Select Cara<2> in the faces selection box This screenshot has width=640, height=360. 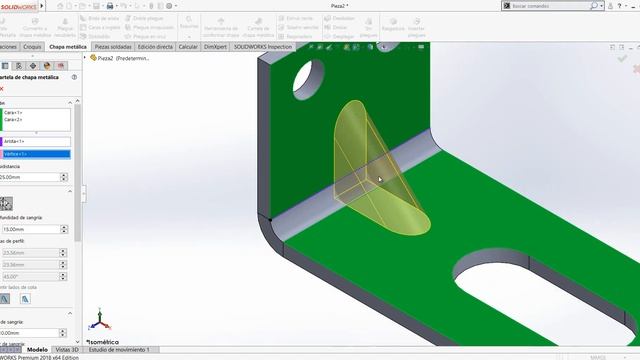point(13,120)
